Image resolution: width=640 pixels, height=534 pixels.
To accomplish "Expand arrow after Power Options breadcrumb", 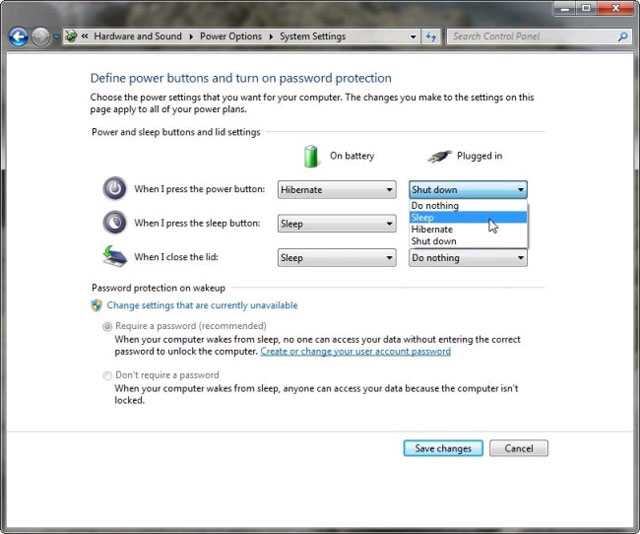I will pyautogui.click(x=271, y=36).
